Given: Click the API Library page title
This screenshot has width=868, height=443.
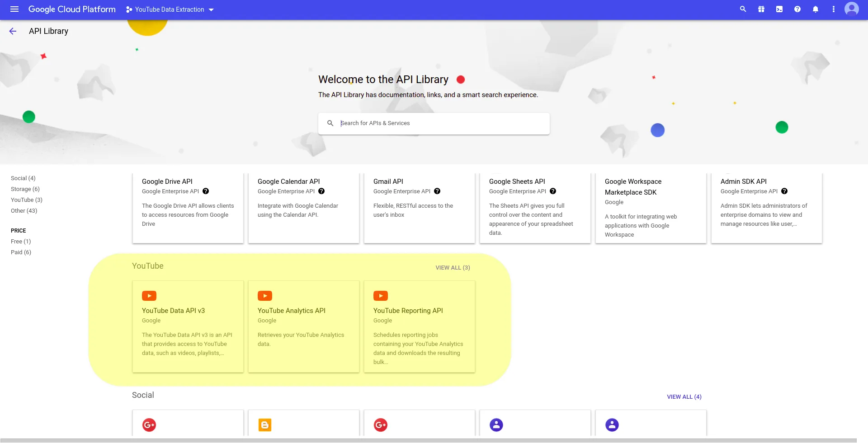Looking at the screenshot, I should tap(48, 31).
